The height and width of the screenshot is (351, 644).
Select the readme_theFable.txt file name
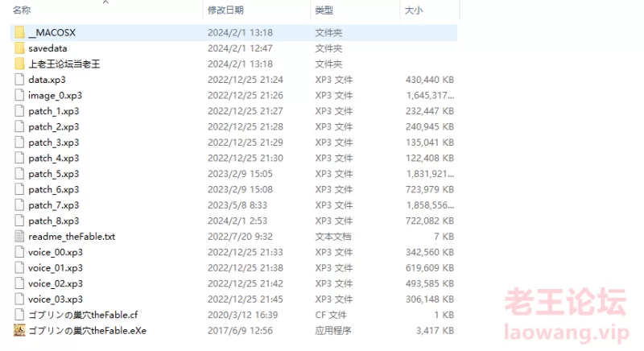pyautogui.click(x=72, y=236)
